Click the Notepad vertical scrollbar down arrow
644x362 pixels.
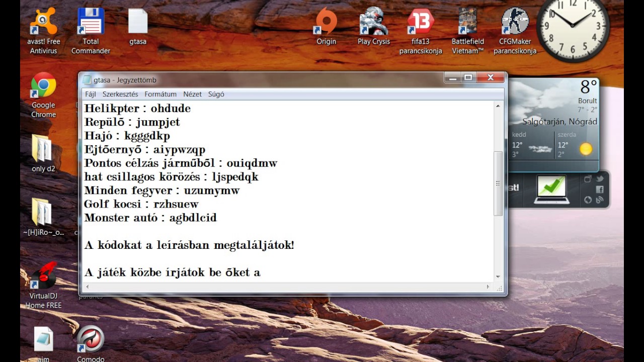(498, 277)
